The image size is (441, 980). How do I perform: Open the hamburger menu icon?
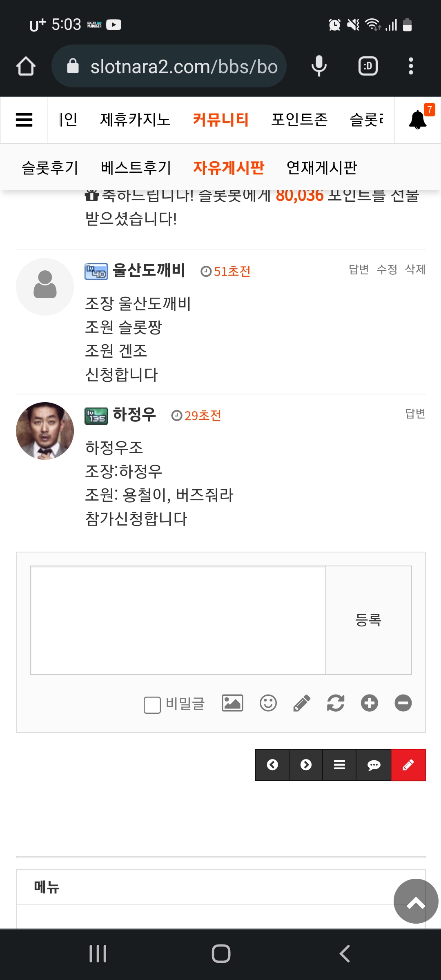(x=24, y=120)
